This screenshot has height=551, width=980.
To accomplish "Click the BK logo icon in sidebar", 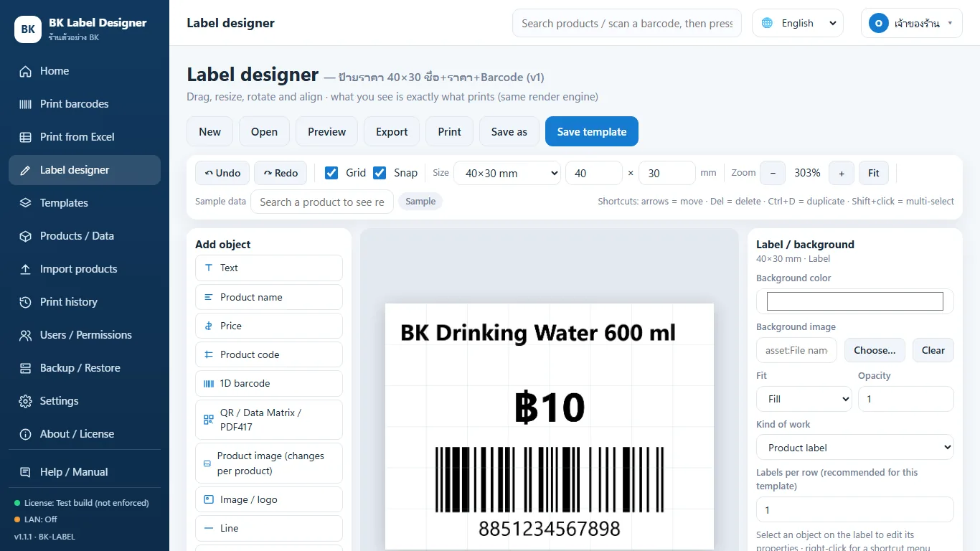I will pos(28,29).
